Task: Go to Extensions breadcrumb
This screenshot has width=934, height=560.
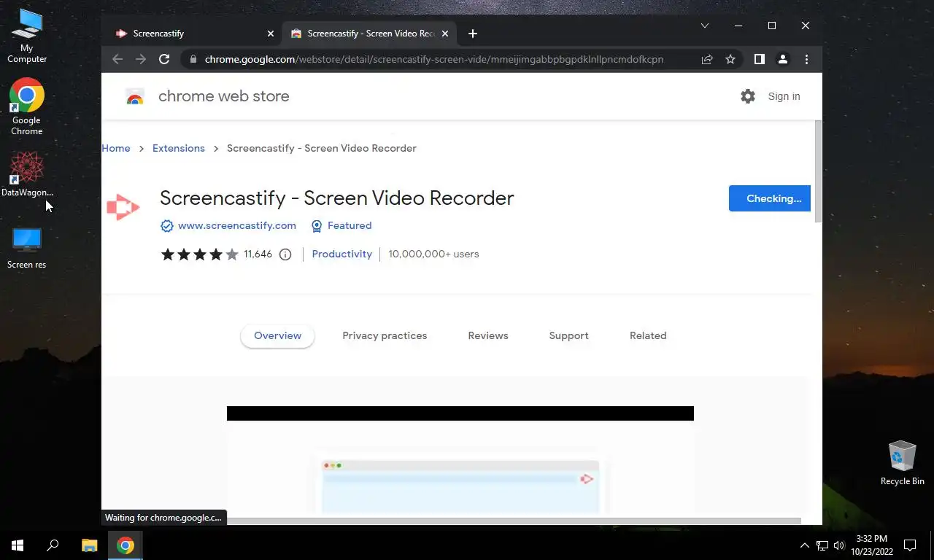Action: (179, 148)
